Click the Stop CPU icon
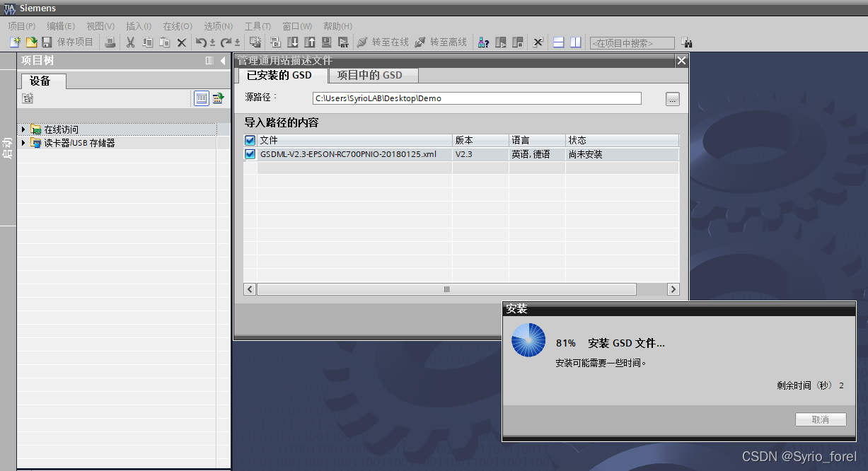 pyautogui.click(x=517, y=42)
